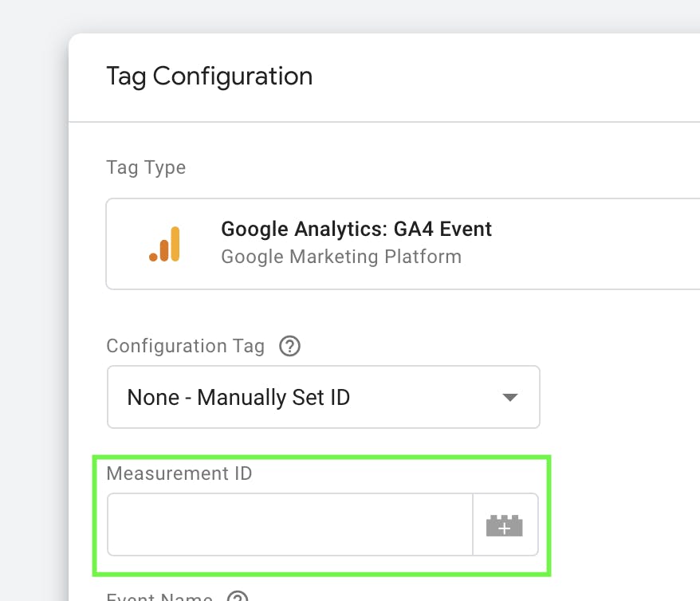Open variable picker brick icon
Viewport: 700px width, 601px height.
click(505, 525)
